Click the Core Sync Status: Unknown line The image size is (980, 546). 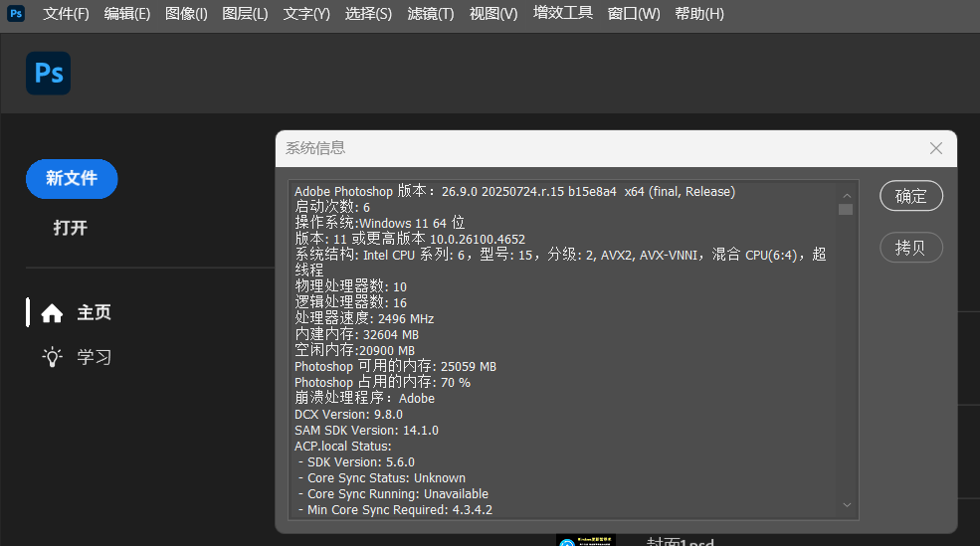382,478
